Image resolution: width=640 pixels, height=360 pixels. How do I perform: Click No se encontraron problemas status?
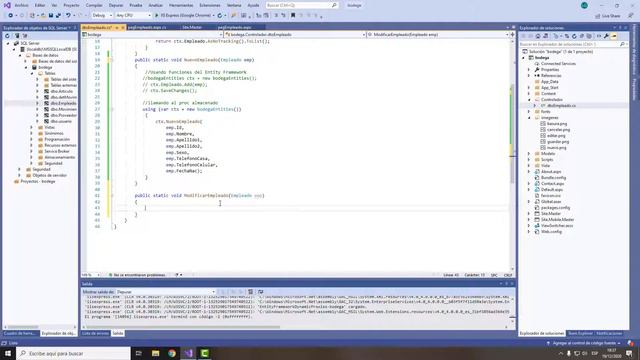137,275
